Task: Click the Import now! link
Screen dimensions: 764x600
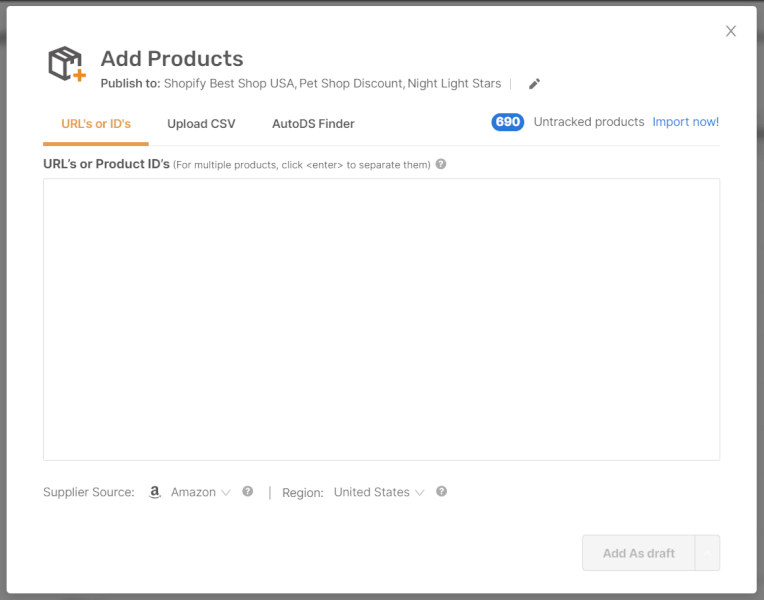Action: coord(686,122)
